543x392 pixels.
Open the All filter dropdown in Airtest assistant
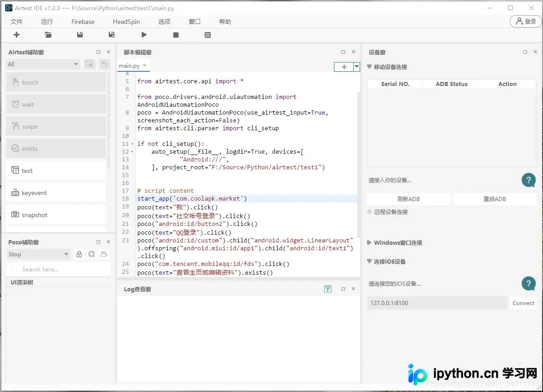click(x=43, y=64)
